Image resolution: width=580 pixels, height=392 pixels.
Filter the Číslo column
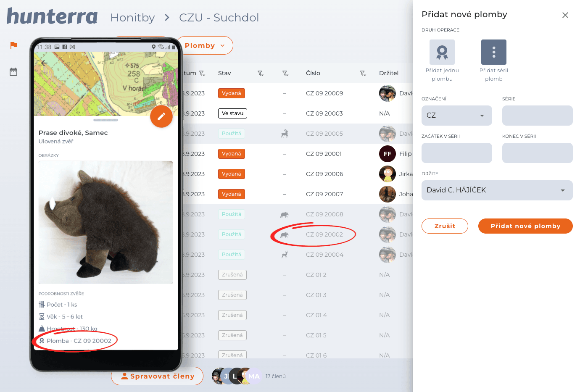[363, 74]
